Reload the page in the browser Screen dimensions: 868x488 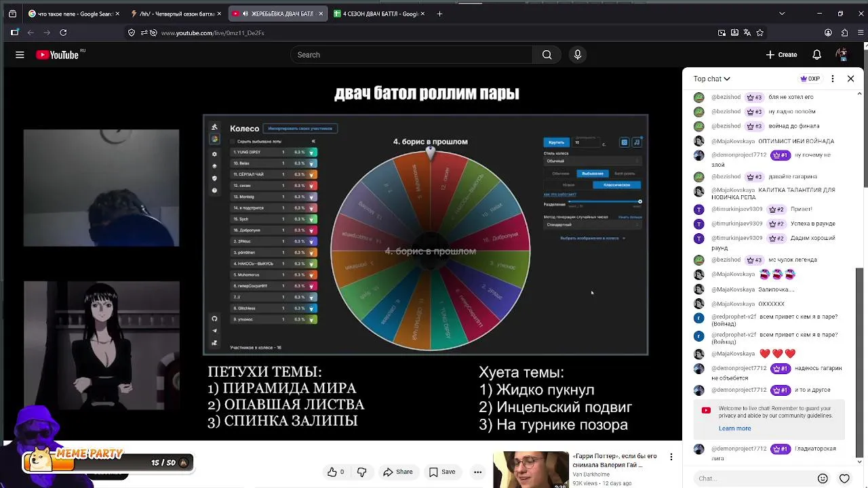pyautogui.click(x=63, y=33)
